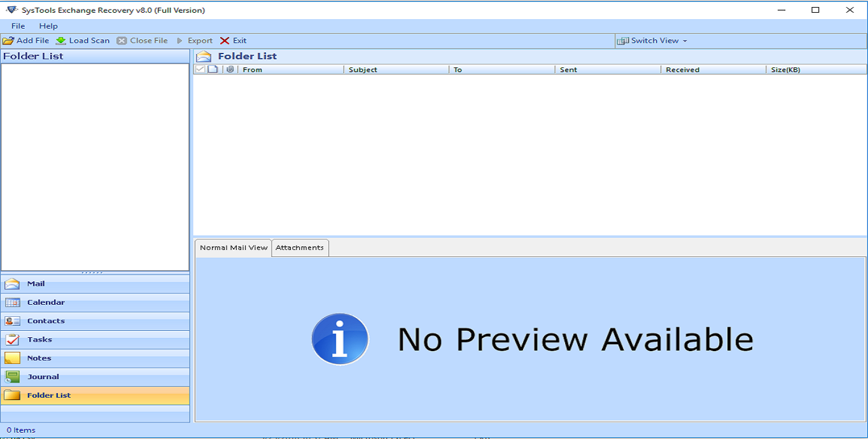Click the Export arrow icon
Screen dimensions: 868x439
[x=180, y=41]
